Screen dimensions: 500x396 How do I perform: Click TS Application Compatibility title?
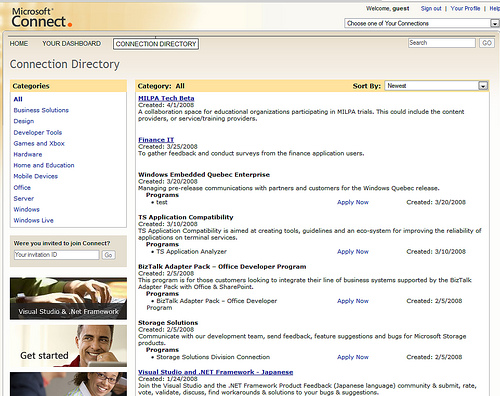click(x=186, y=217)
